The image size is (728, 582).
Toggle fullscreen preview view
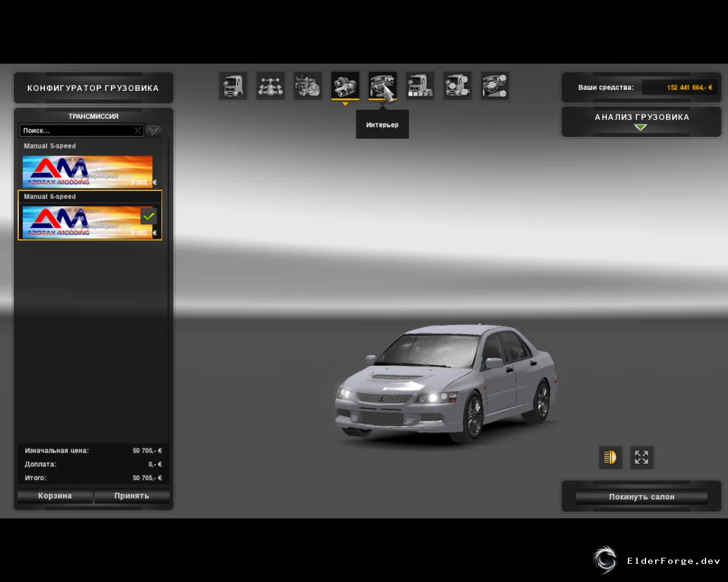[642, 457]
